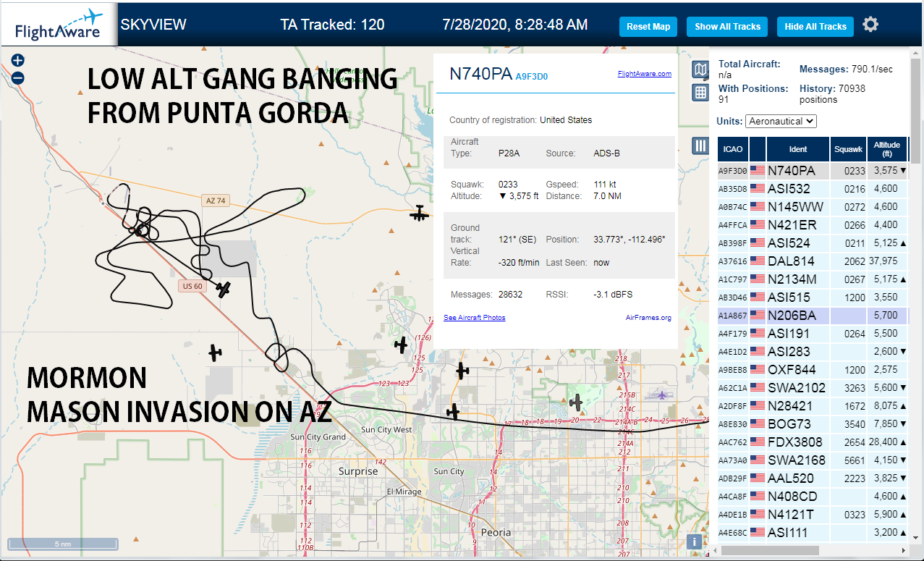The width and height of the screenshot is (924, 561).
Task: Click the Peoria city label on map
Action: click(496, 532)
